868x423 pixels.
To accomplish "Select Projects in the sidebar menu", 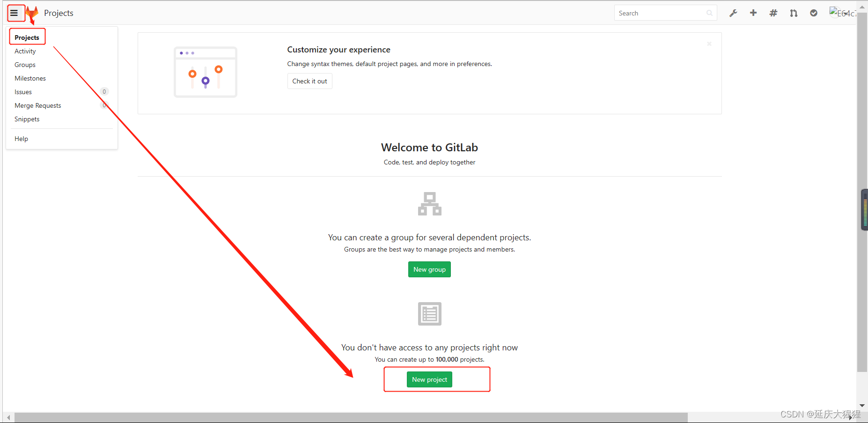I will coord(27,37).
